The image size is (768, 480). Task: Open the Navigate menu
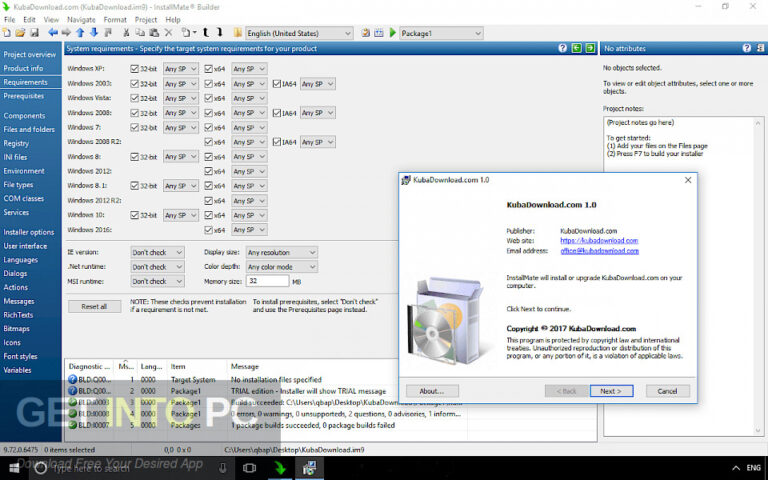click(x=81, y=20)
